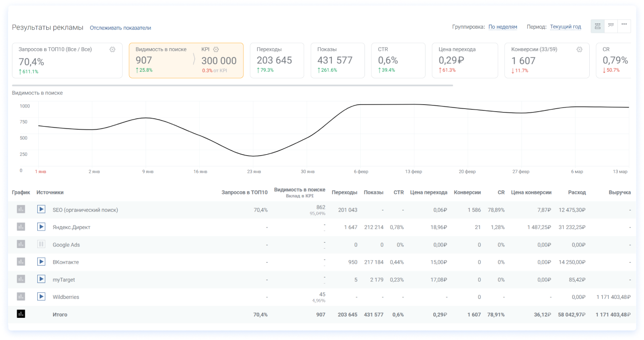
Task: Toggle chart icon for Яндекс.Директ row
Action: (21, 226)
